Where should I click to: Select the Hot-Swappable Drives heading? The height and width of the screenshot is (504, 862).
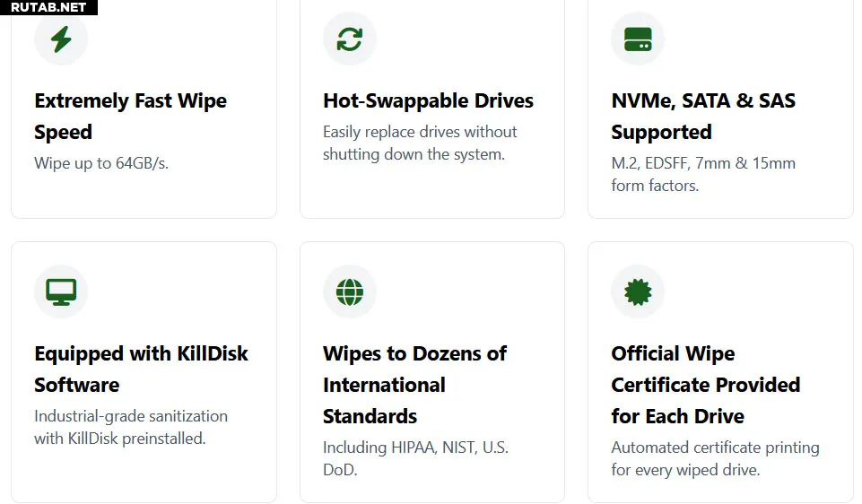pyautogui.click(x=428, y=100)
